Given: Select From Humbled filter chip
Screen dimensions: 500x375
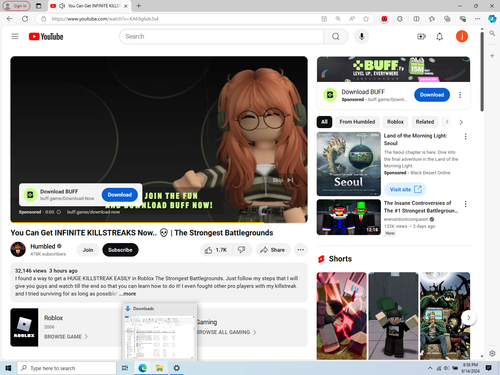Looking at the screenshot, I should click(x=357, y=122).
